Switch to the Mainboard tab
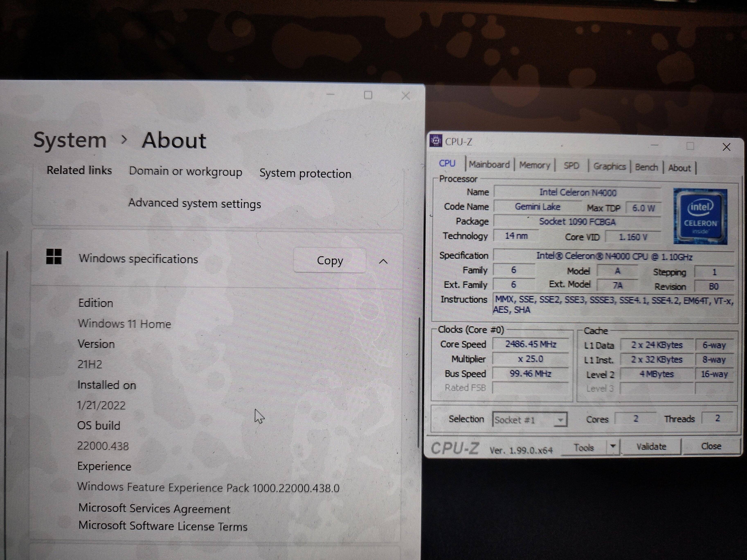 point(489,164)
